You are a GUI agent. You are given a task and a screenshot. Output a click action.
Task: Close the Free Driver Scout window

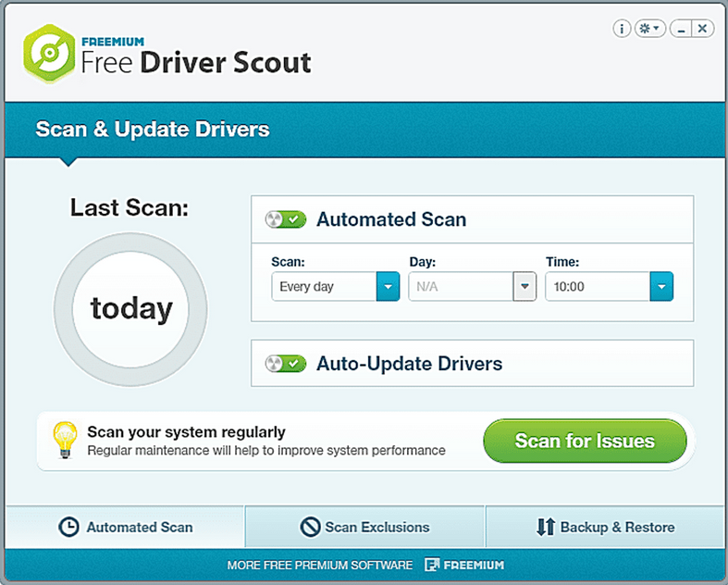[x=703, y=29]
